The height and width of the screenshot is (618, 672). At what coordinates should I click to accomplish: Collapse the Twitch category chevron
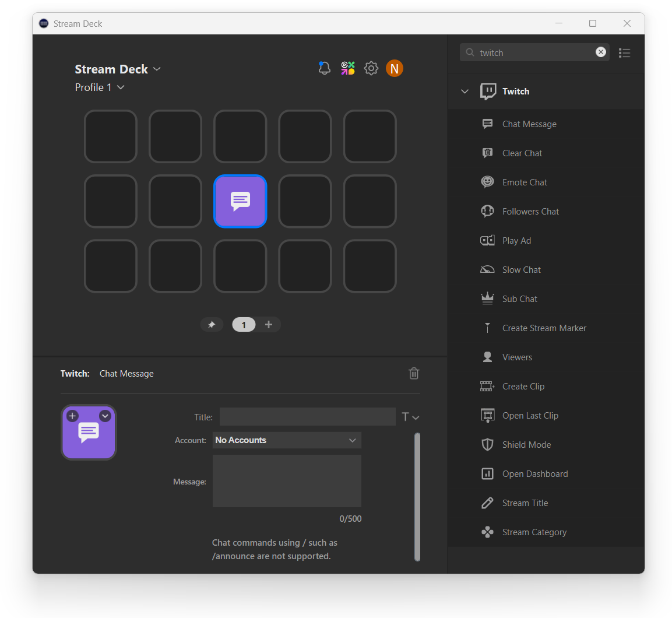(465, 92)
